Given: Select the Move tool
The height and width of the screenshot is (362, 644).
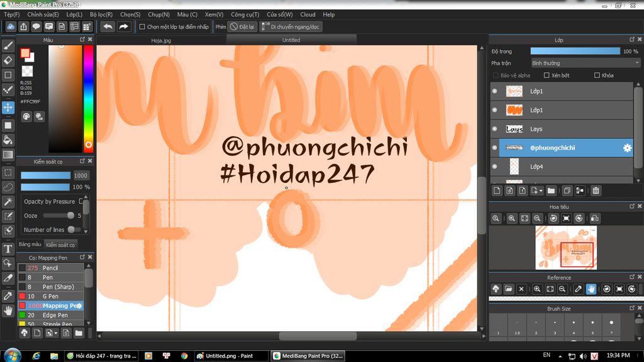Looking at the screenshot, I should (8, 107).
